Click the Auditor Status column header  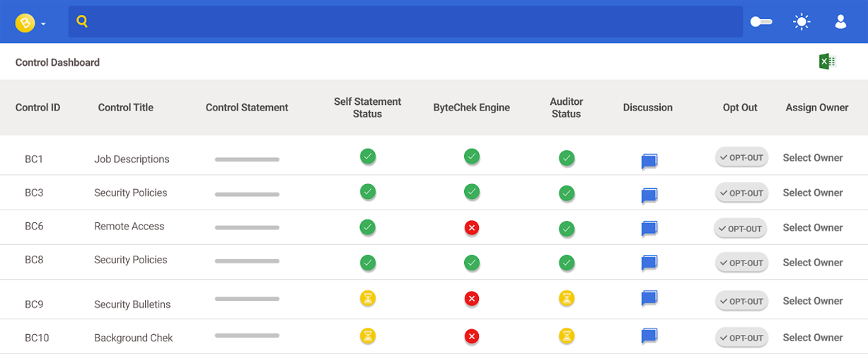point(566,108)
